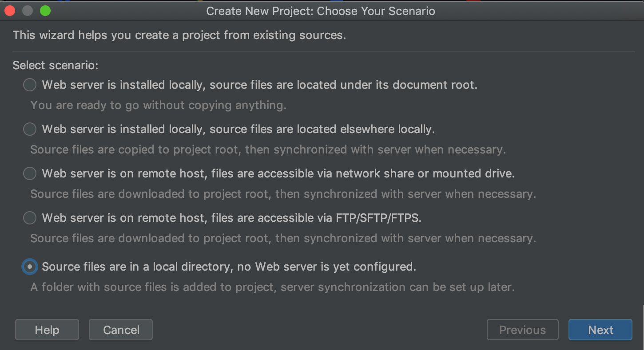Select the 'Web server is installed locally, document root' scenario
Image resolution: width=644 pixels, height=350 pixels.
[x=29, y=85]
